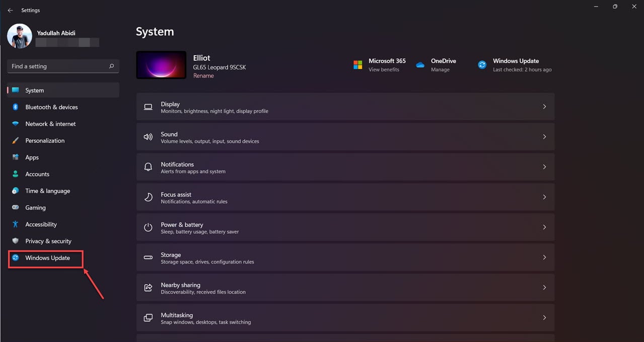Image resolution: width=644 pixels, height=342 pixels.
Task: Click the Microsoft 365 logo icon
Action: (357, 65)
